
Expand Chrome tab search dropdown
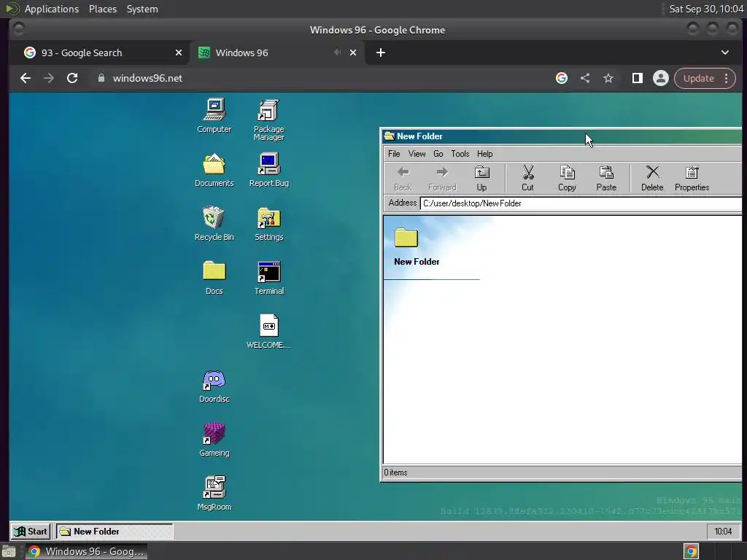[x=724, y=52]
